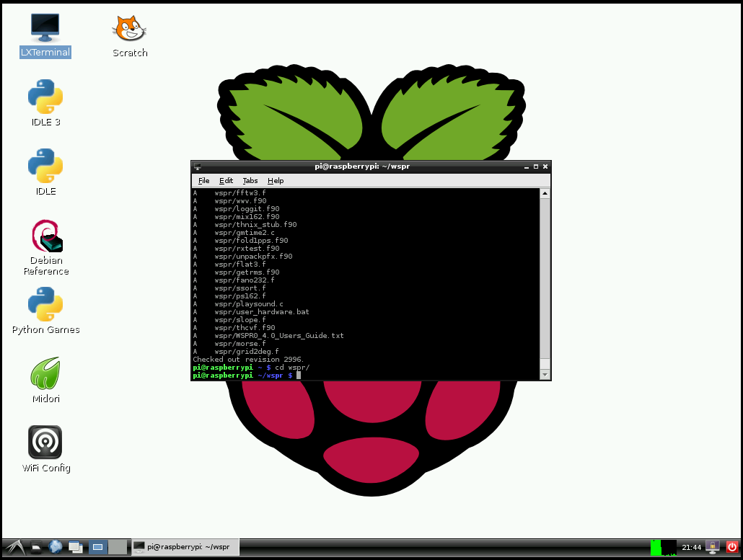Click the terminal cursor at the ~/wspr prompt

[x=299, y=375]
